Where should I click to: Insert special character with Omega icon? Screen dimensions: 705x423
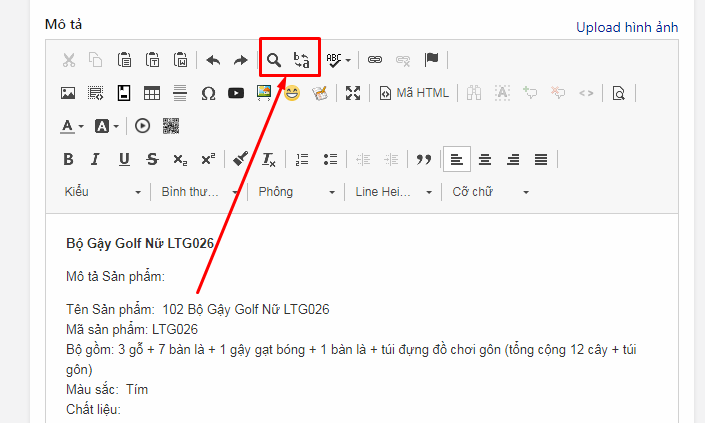pos(208,93)
